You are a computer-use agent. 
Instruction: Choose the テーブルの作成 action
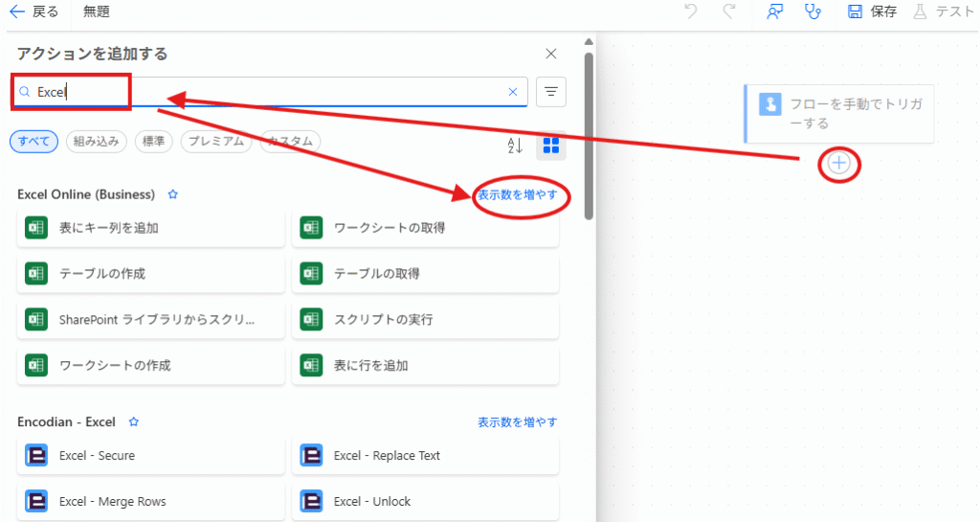(x=150, y=274)
